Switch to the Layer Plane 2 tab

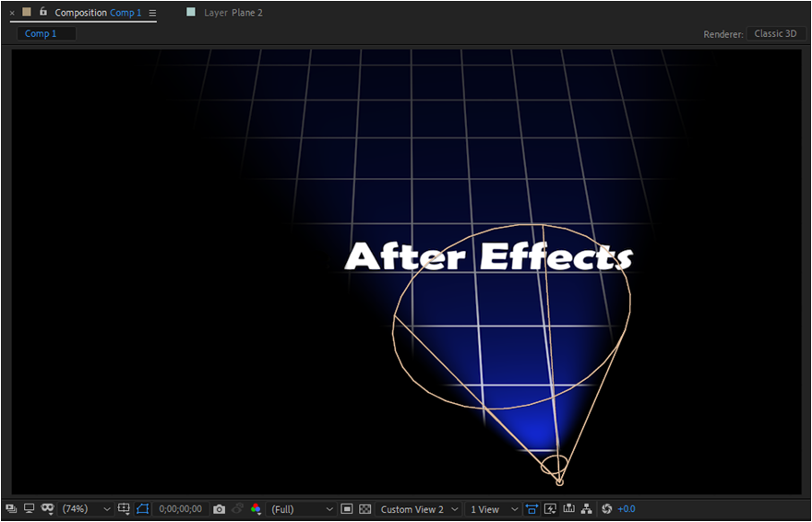[x=233, y=13]
